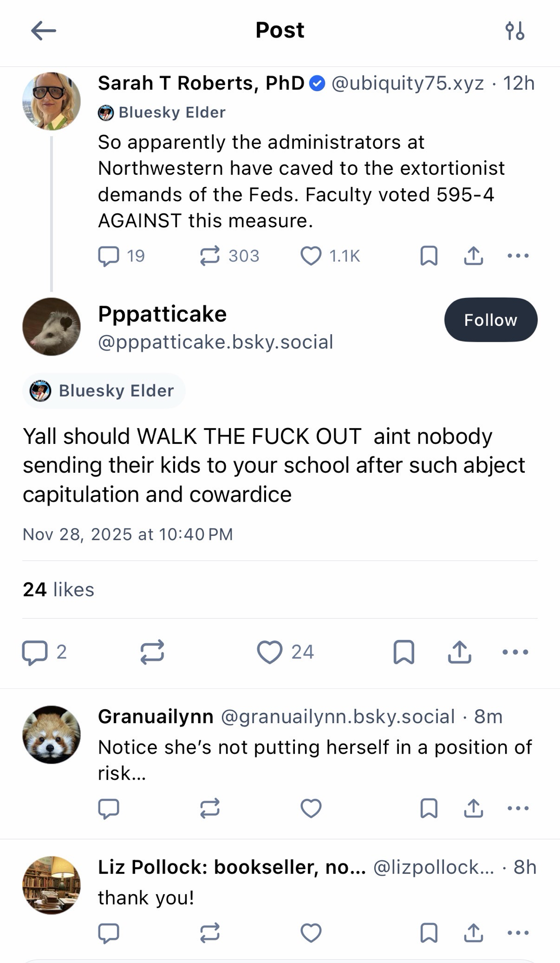Reply to Granuailynn's comment
Viewport: 560px width, 963px height.
pyautogui.click(x=108, y=808)
